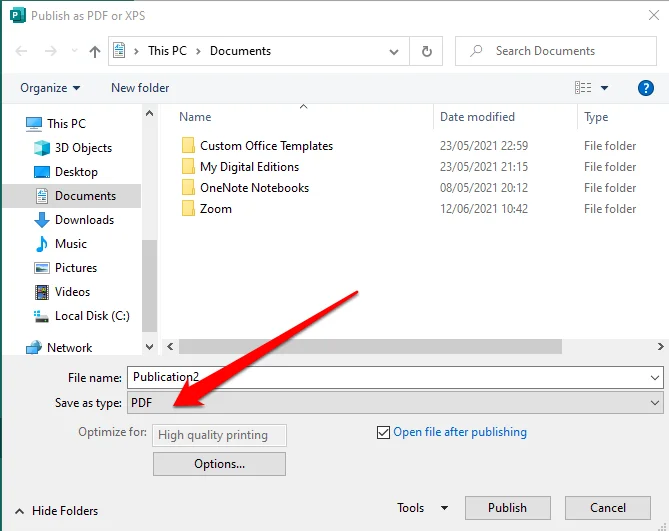Expand the address bar history dropdown
Screen dimensions: 669x531
pos(394,52)
